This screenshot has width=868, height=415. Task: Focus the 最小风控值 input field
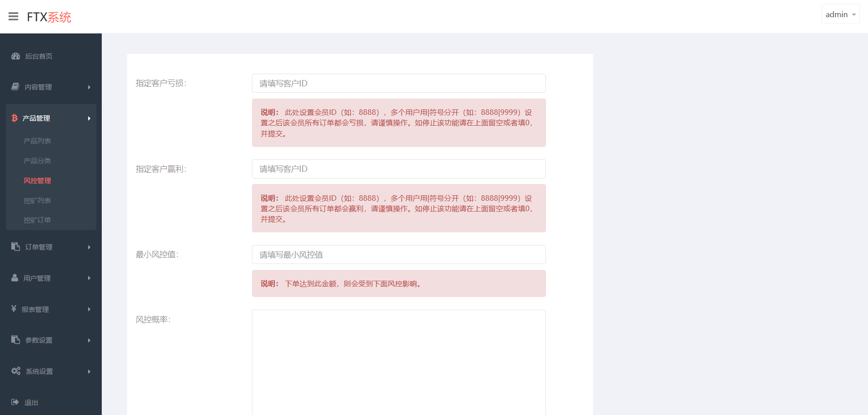(x=398, y=255)
